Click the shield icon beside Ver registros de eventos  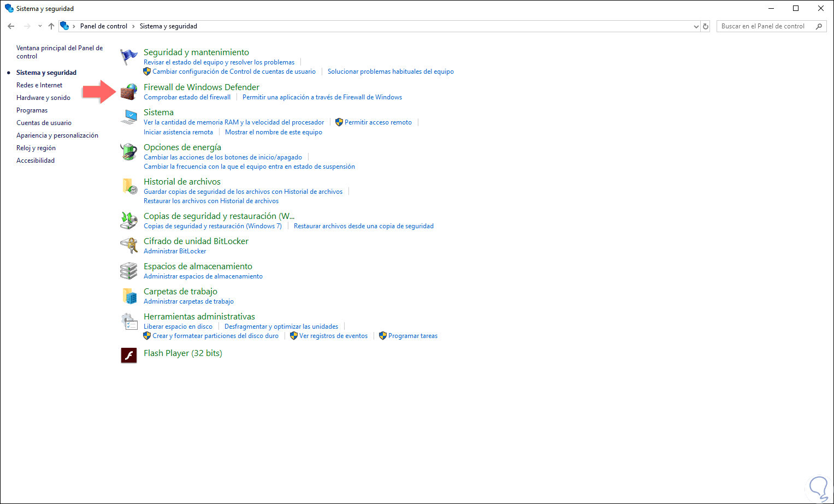pyautogui.click(x=294, y=336)
